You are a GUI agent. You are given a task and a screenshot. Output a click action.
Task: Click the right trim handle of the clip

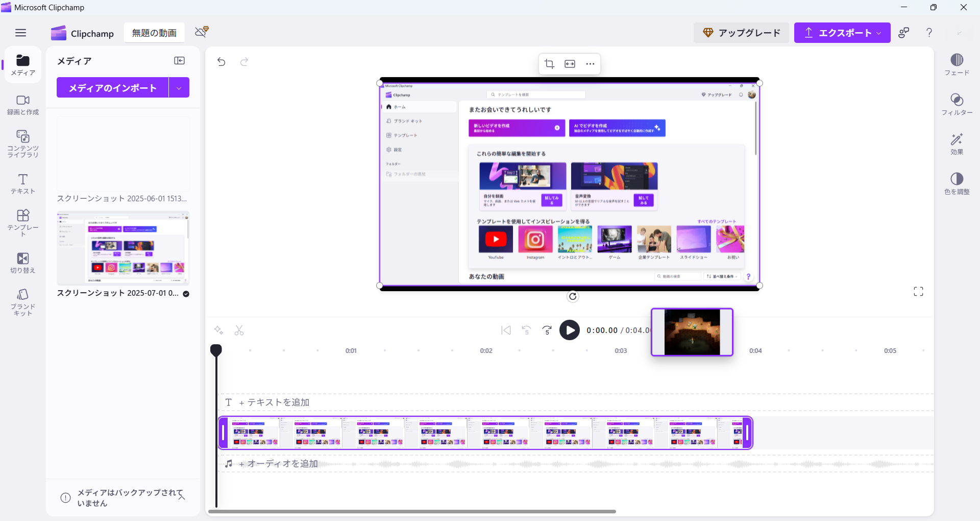click(747, 433)
